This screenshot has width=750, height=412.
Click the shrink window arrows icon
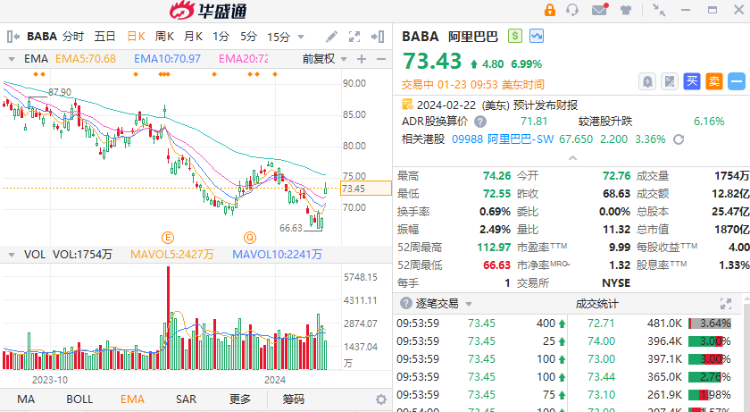[x=659, y=10]
